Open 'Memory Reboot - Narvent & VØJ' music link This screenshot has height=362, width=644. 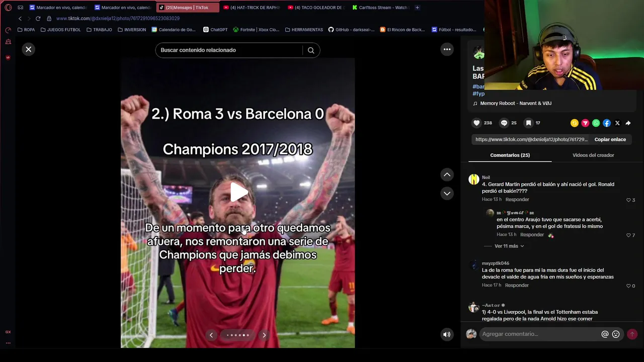click(515, 103)
